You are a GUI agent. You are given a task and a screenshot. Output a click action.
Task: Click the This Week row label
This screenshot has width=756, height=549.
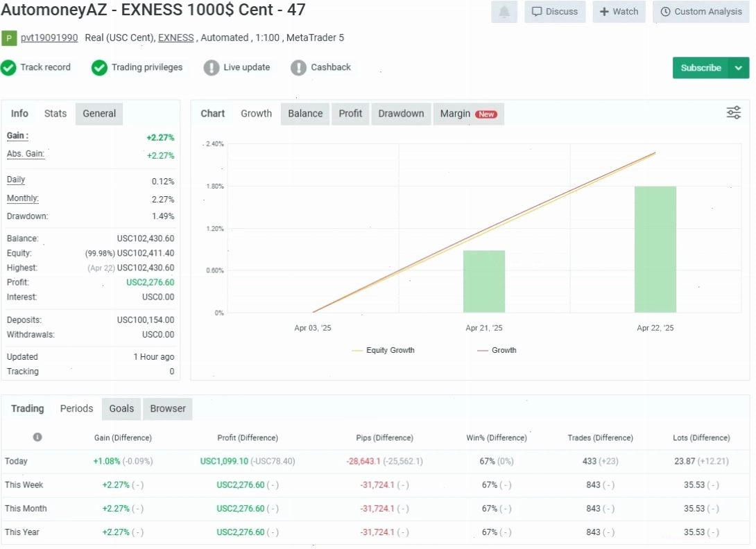24,485
